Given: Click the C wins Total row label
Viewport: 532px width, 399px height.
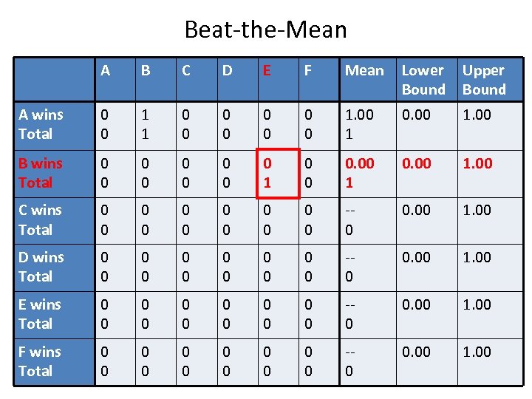Looking at the screenshot, I should point(53,219).
